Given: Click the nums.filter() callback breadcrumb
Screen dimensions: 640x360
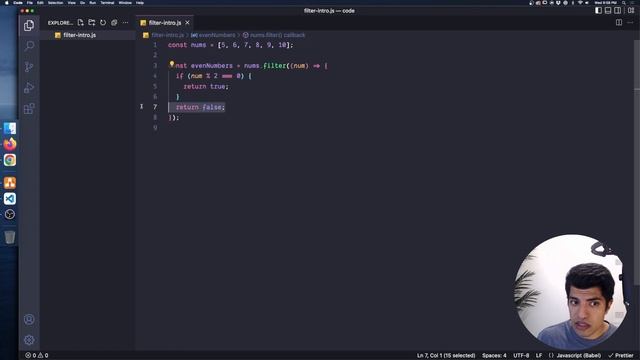Looking at the screenshot, I should pyautogui.click(x=274, y=35).
